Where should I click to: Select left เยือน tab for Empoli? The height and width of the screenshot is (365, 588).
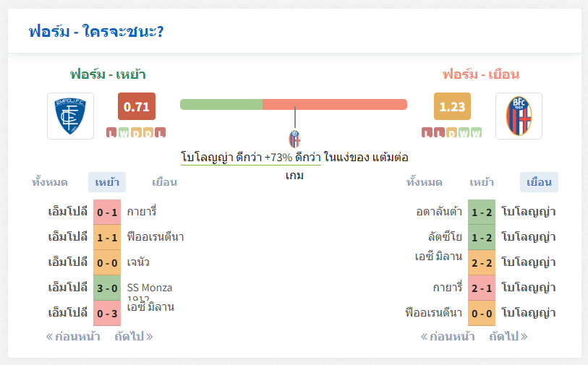[x=164, y=182]
